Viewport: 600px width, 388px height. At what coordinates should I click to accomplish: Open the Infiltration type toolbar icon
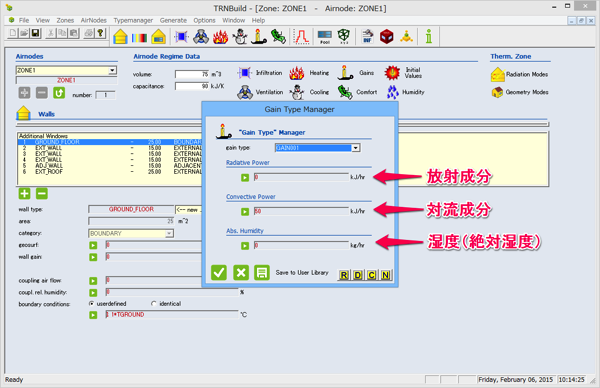(181, 37)
